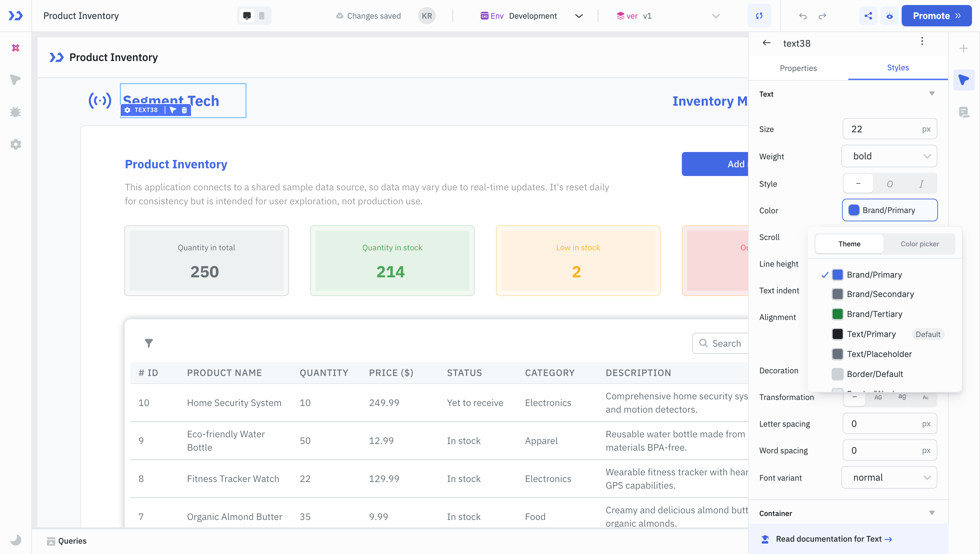The width and height of the screenshot is (980, 554).
Task: Toggle dark mode with the moon icon
Action: [15, 540]
